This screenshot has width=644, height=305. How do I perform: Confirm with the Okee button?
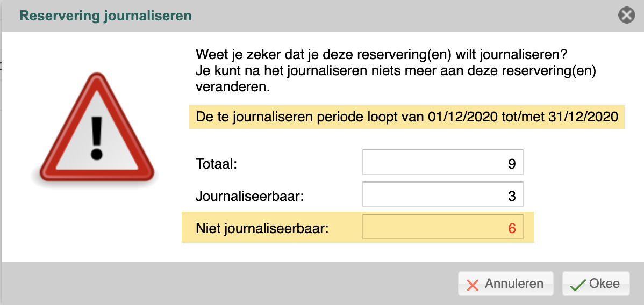[x=596, y=283]
